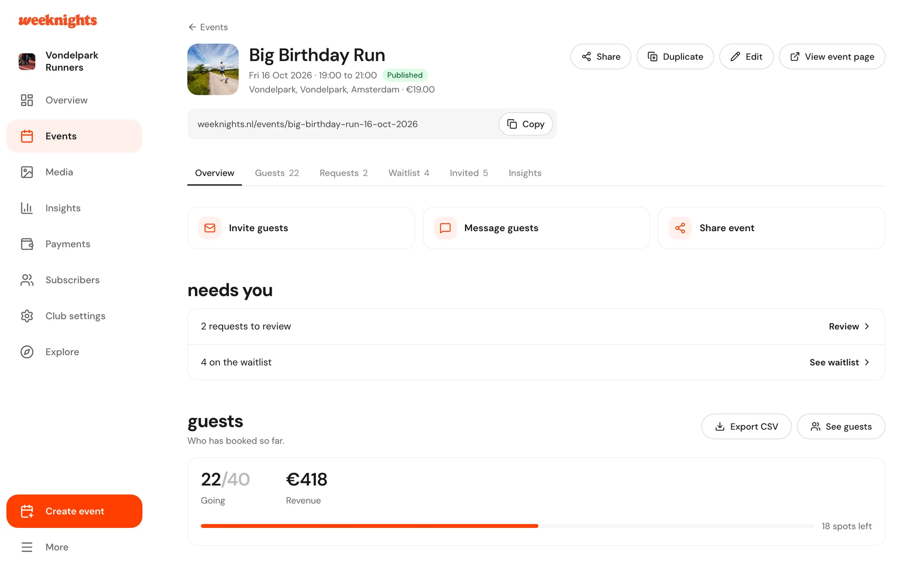
Task: Switch to the Guests 22 tab
Action: (x=277, y=173)
